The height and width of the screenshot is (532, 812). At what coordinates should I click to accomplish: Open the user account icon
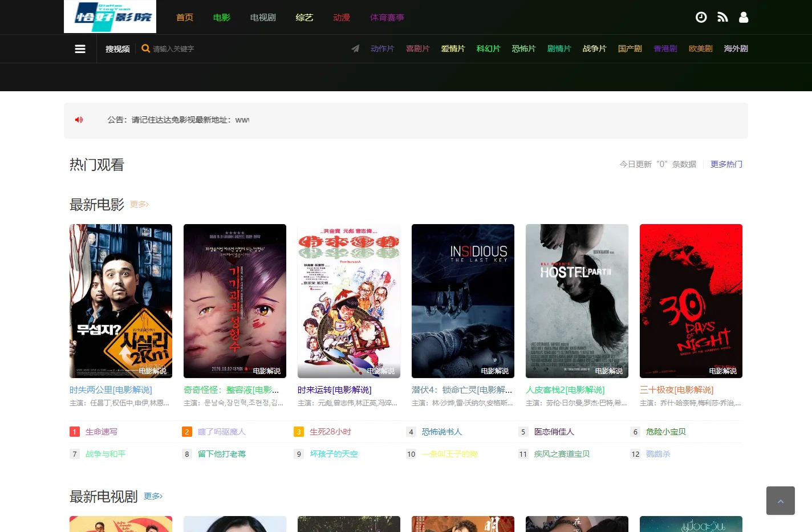pos(744,17)
